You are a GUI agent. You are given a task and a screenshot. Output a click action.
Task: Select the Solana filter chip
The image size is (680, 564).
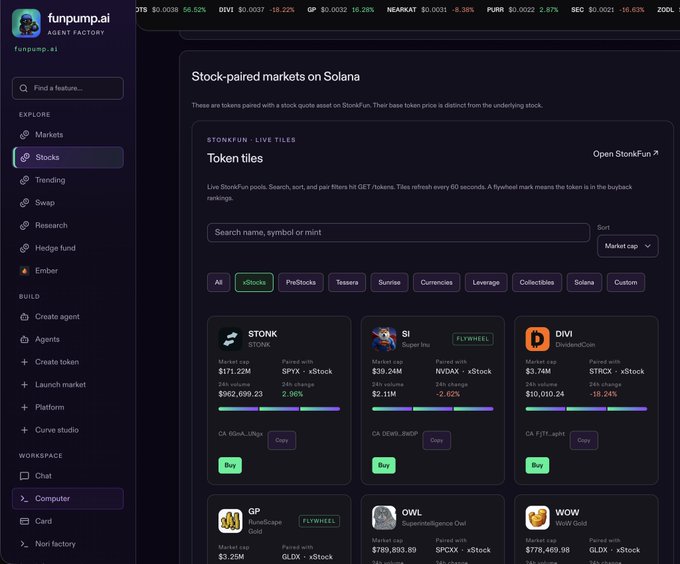tap(584, 283)
